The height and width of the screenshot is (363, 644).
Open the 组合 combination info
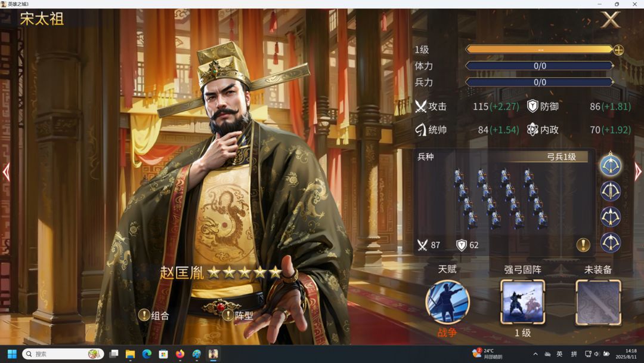[x=144, y=315]
